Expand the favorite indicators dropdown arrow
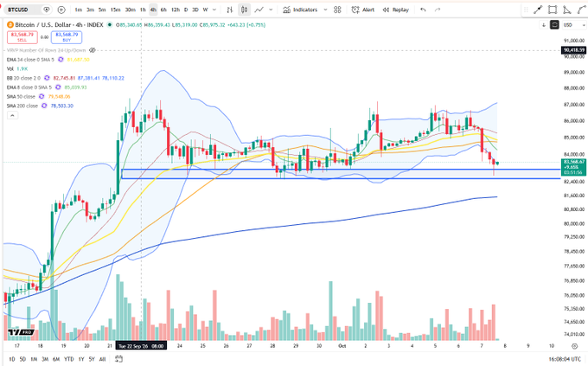The image size is (588, 366). point(325,10)
